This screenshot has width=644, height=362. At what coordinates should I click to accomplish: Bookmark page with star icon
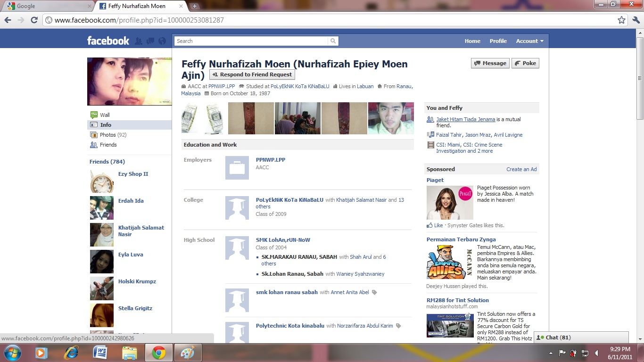(621, 20)
